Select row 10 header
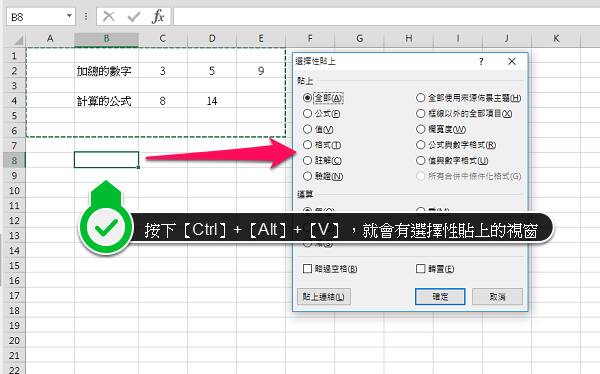The height and width of the screenshot is (374, 600). (x=14, y=190)
